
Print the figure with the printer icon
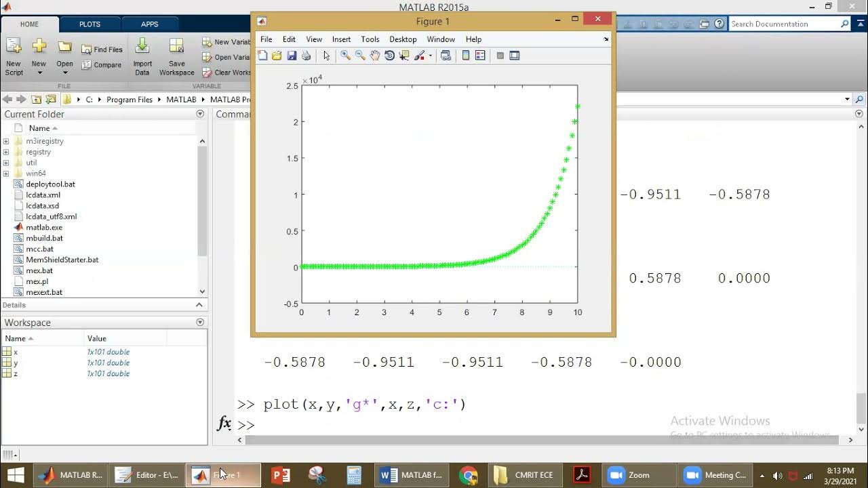(307, 56)
